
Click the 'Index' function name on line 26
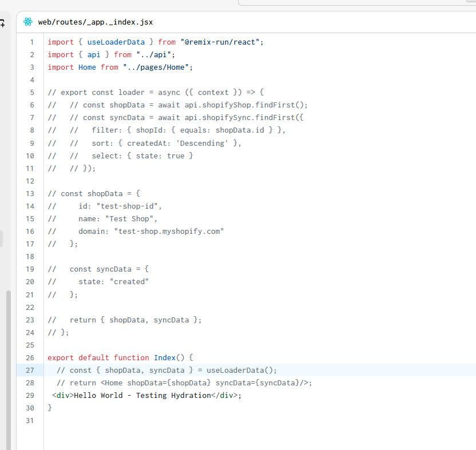165,358
